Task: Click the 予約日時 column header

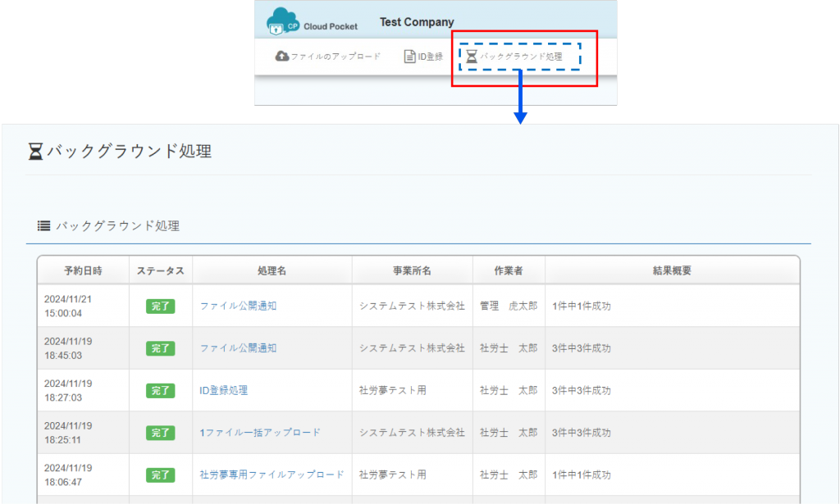Action: pos(83,270)
